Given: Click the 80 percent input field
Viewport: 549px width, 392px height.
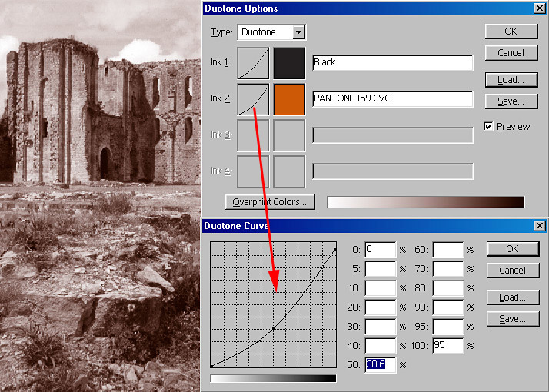Looking at the screenshot, I should (448, 288).
